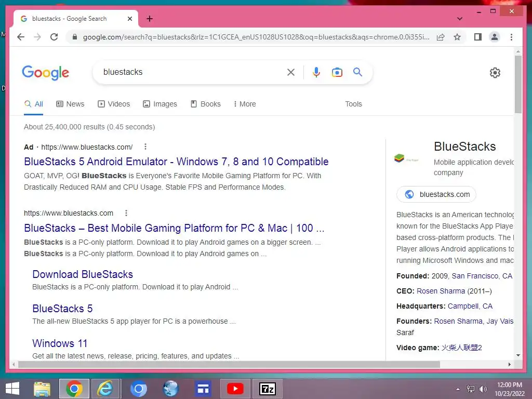Image resolution: width=532 pixels, height=399 pixels.
Task: Click the BlueStacks logo thumbnail
Action: click(407, 158)
